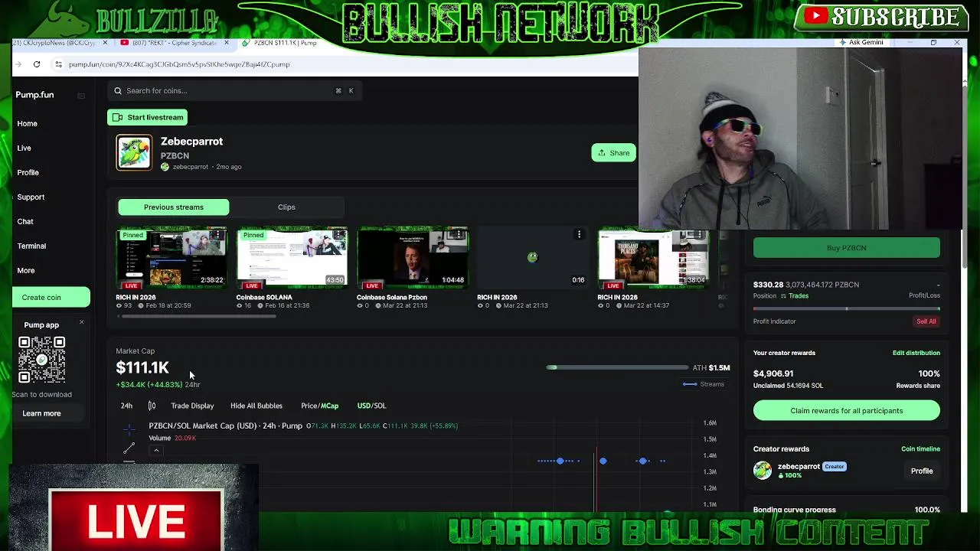Image resolution: width=980 pixels, height=551 pixels.
Task: Click the Create coin button
Action: point(51,298)
